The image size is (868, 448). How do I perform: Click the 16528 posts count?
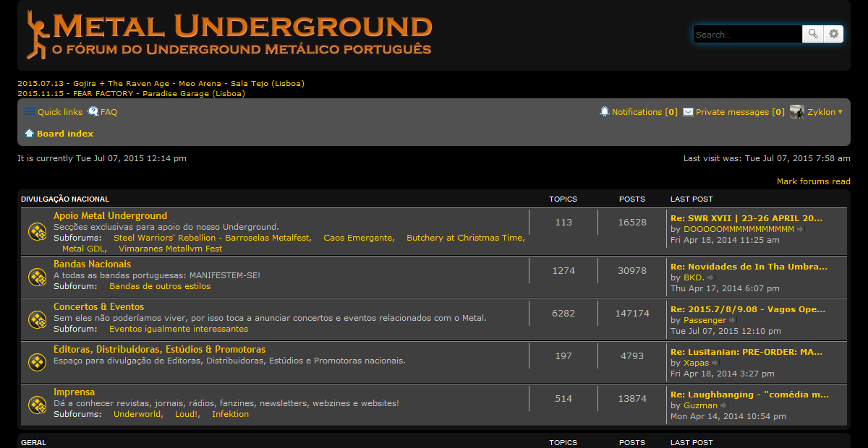[632, 223]
